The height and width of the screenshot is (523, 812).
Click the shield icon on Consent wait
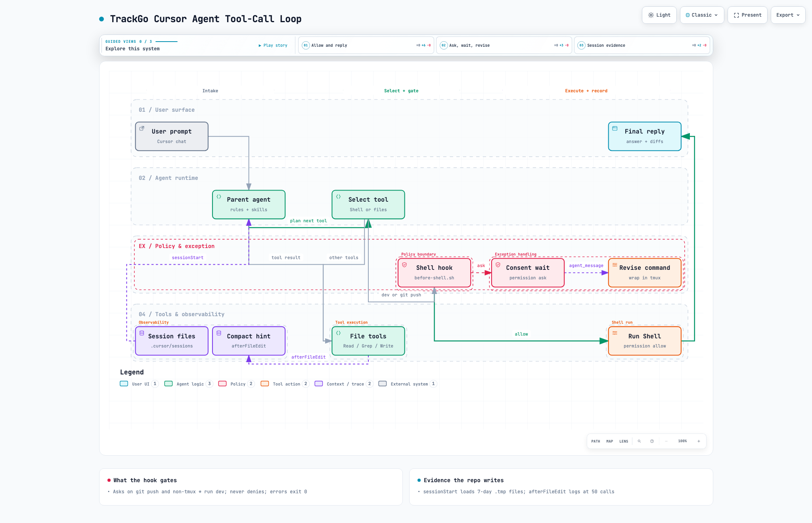coord(498,265)
